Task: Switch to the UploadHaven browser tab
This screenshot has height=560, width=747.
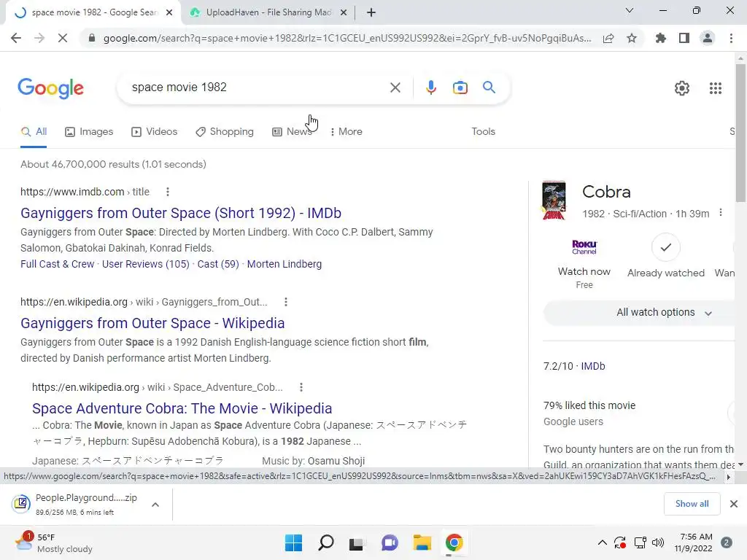Action: (x=268, y=12)
